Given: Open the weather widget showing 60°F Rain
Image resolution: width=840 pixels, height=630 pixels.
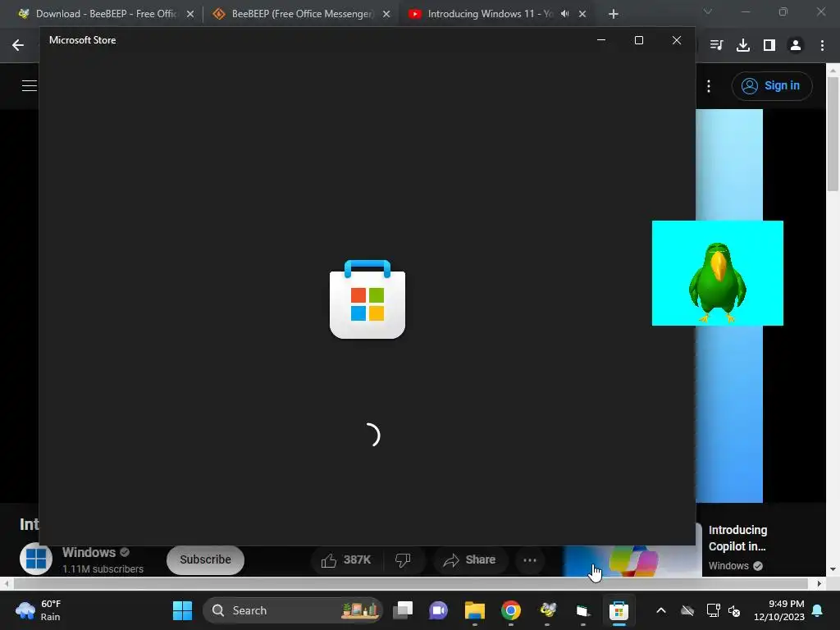Looking at the screenshot, I should [x=39, y=610].
